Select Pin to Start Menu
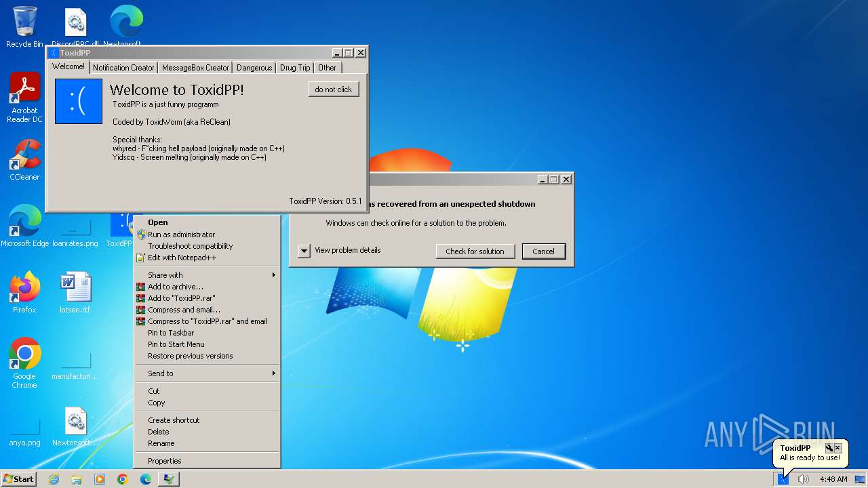Viewport: 868px width, 488px height. click(x=207, y=344)
